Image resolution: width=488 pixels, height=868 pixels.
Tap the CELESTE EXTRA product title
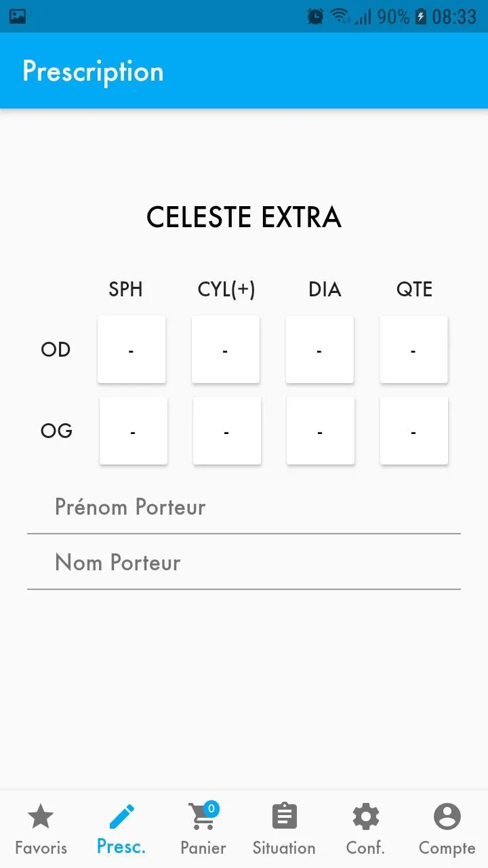point(244,217)
